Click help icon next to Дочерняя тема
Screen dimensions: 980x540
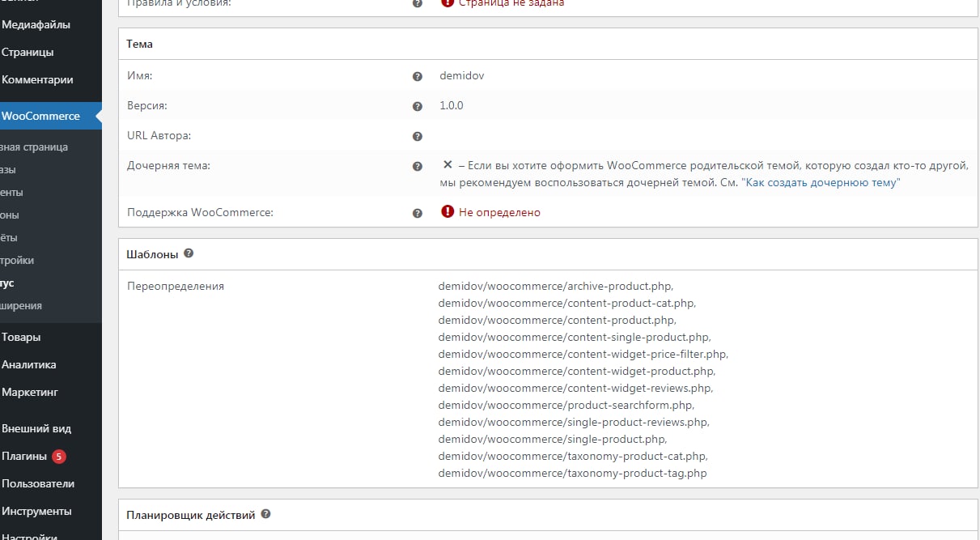(418, 166)
